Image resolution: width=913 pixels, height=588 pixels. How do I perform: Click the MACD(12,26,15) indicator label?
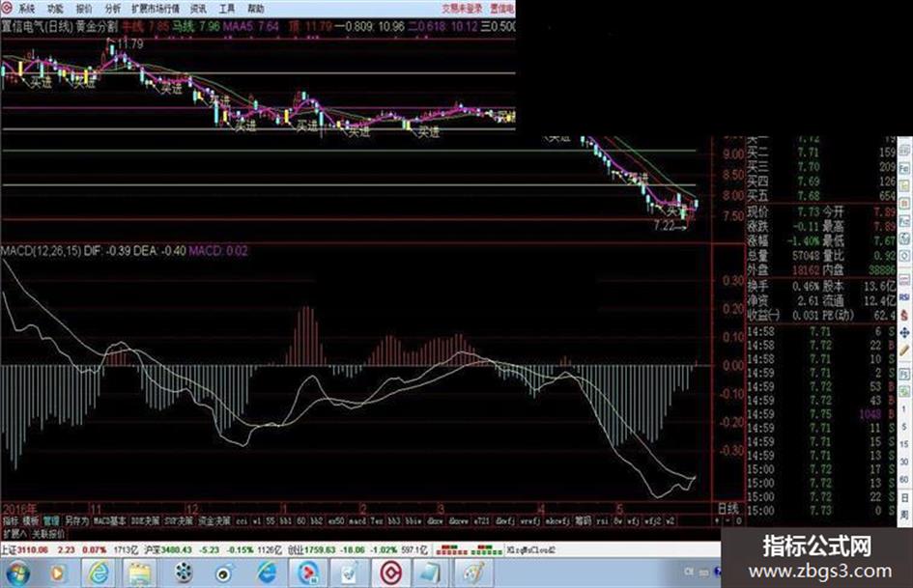pos(41,251)
